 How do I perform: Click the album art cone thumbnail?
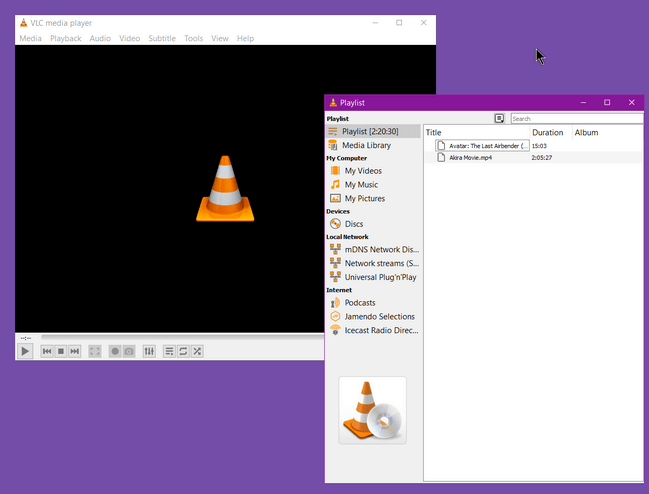coord(373,410)
